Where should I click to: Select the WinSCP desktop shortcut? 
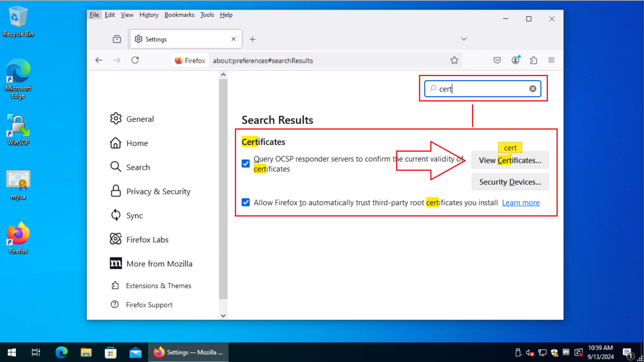[x=18, y=130]
